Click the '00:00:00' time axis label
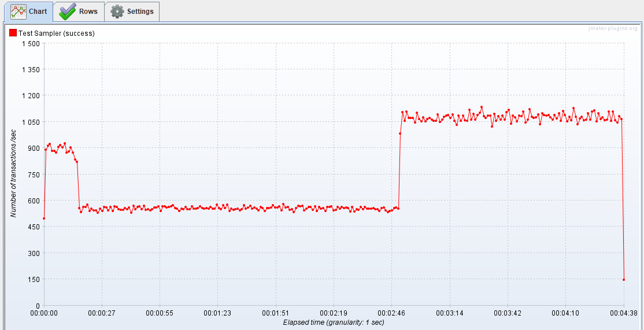The width and height of the screenshot is (644, 330). [44, 313]
